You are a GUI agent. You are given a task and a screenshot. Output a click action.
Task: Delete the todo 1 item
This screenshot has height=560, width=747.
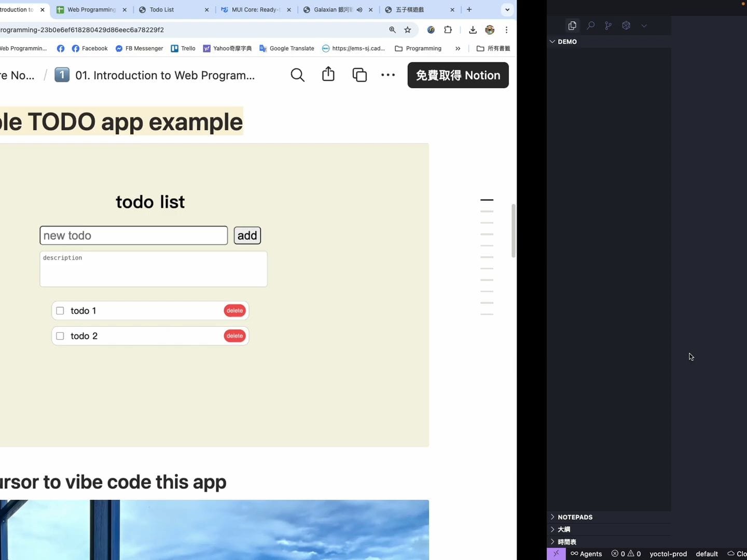point(234,311)
